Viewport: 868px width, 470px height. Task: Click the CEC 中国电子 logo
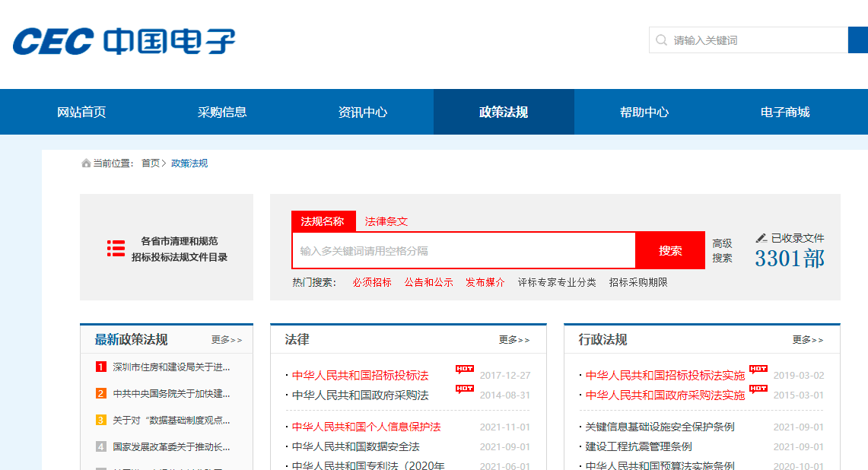click(x=124, y=41)
